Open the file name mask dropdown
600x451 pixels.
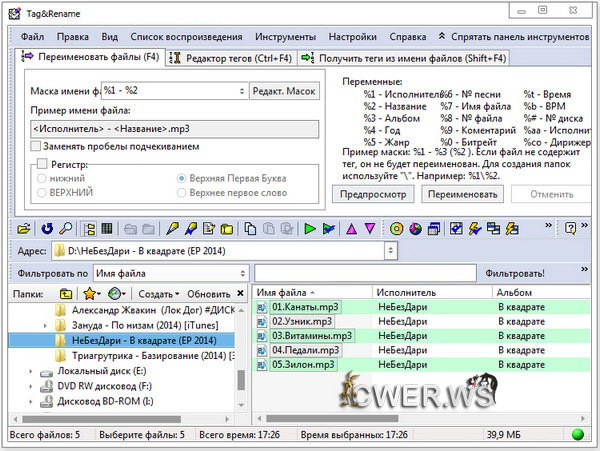pos(241,91)
